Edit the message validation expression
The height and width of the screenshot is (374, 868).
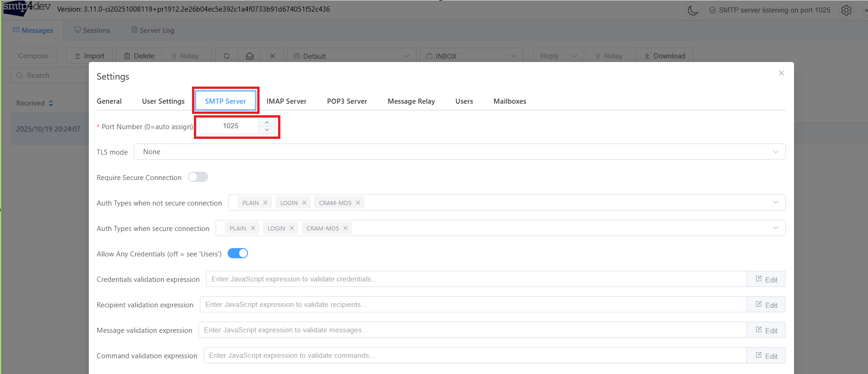pyautogui.click(x=766, y=330)
